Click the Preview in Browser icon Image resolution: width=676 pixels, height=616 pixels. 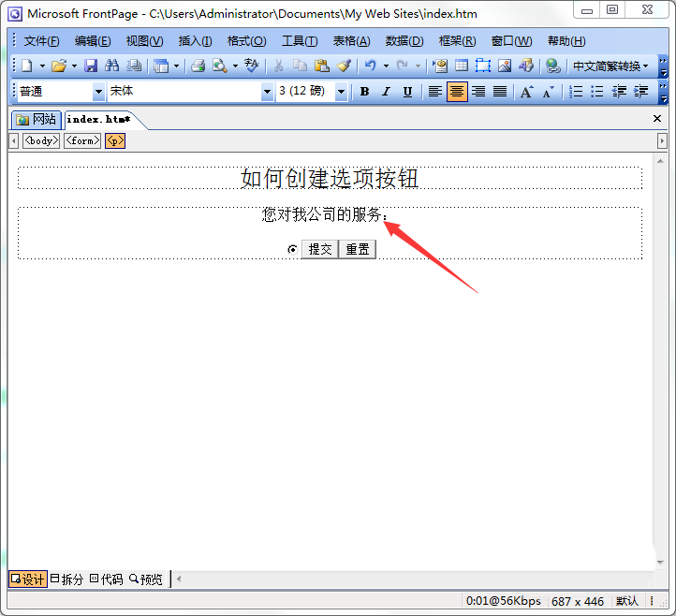(x=219, y=66)
